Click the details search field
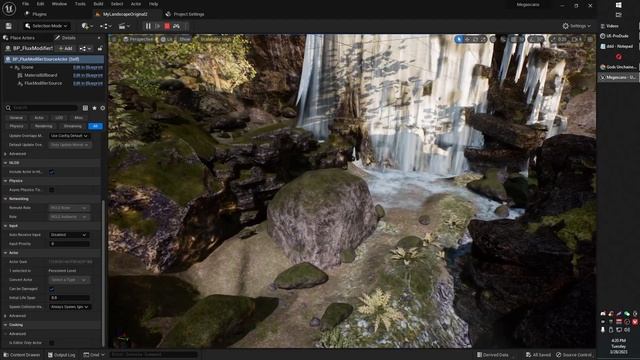Image resolution: width=640 pixels, height=360 pixels. click(42, 108)
